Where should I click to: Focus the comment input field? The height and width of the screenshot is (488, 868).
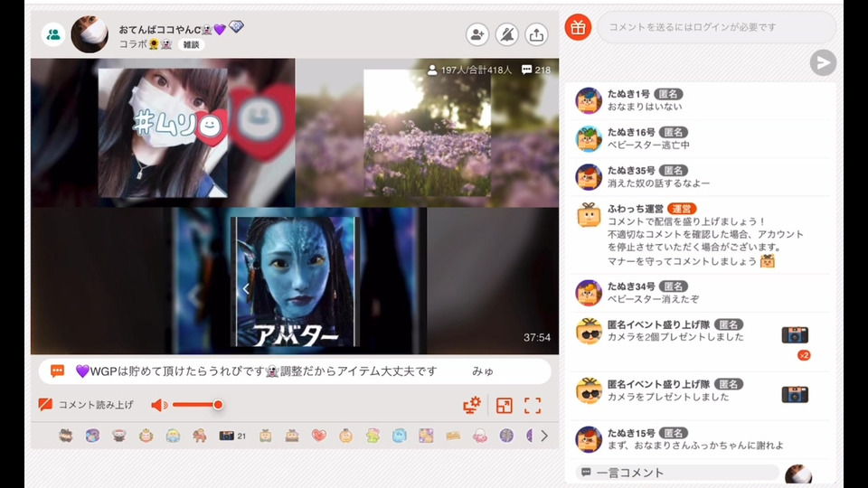coord(716,26)
